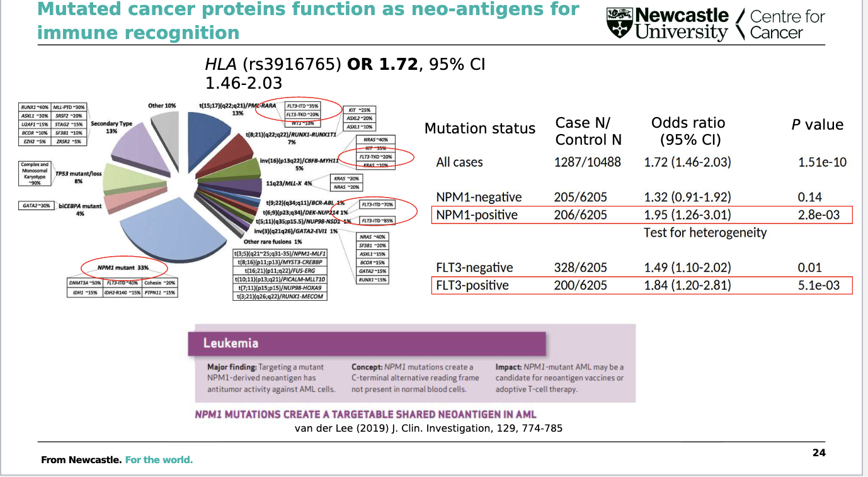
Task: Click the odds ratio '1.32 (0.91-1.92)'
Action: 687,197
